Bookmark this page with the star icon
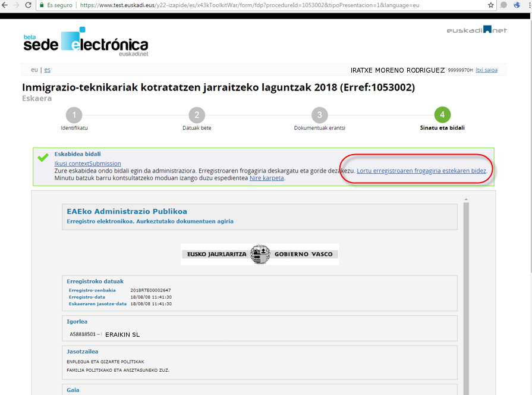The height and width of the screenshot is (395, 532). pyautogui.click(x=490, y=5)
